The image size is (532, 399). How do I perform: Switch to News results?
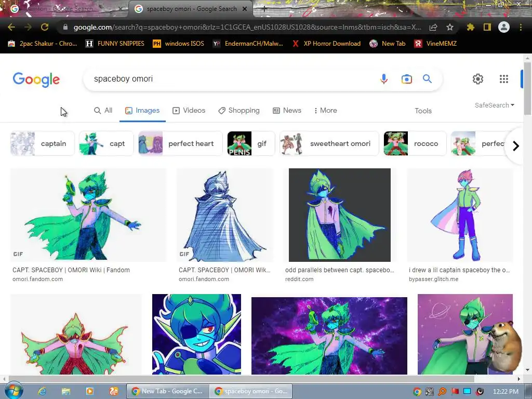[x=287, y=111]
